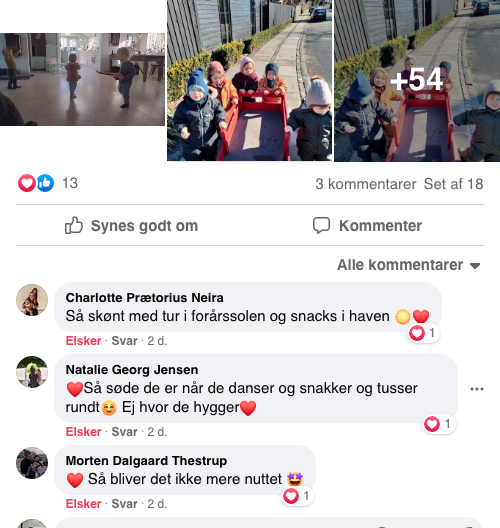The width and height of the screenshot is (500, 528).
Task: Open the Natalie Georg Jensen name link
Action: 132,370
